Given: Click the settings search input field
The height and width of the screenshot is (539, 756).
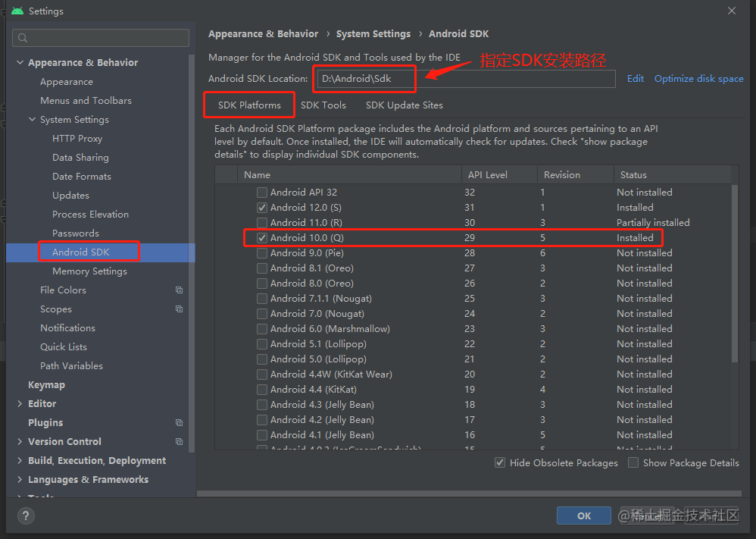Looking at the screenshot, I should (101, 38).
